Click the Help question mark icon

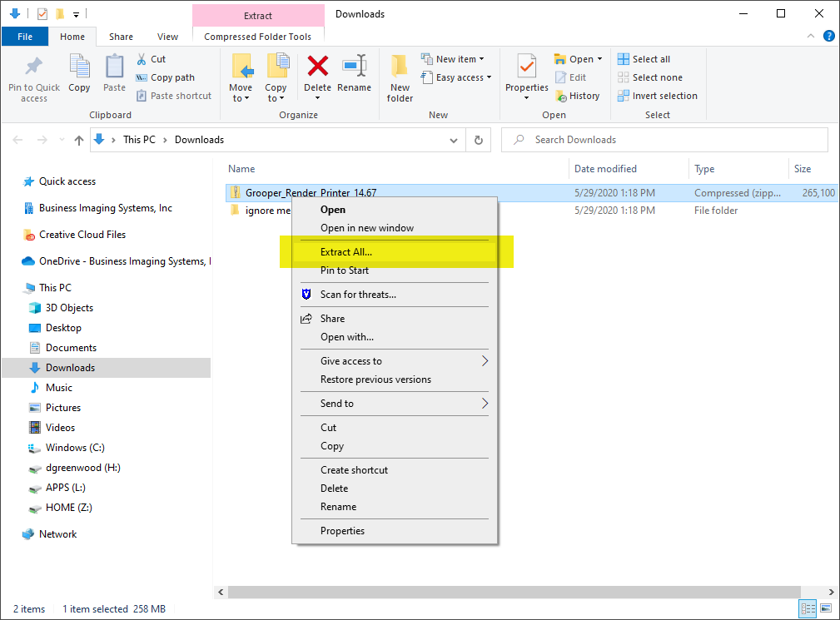[x=828, y=36]
